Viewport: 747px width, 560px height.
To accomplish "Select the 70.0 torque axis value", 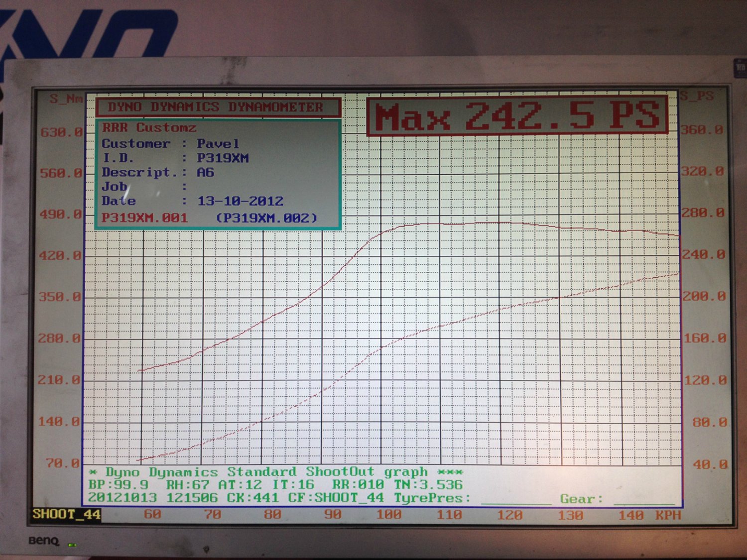I will 62,463.
